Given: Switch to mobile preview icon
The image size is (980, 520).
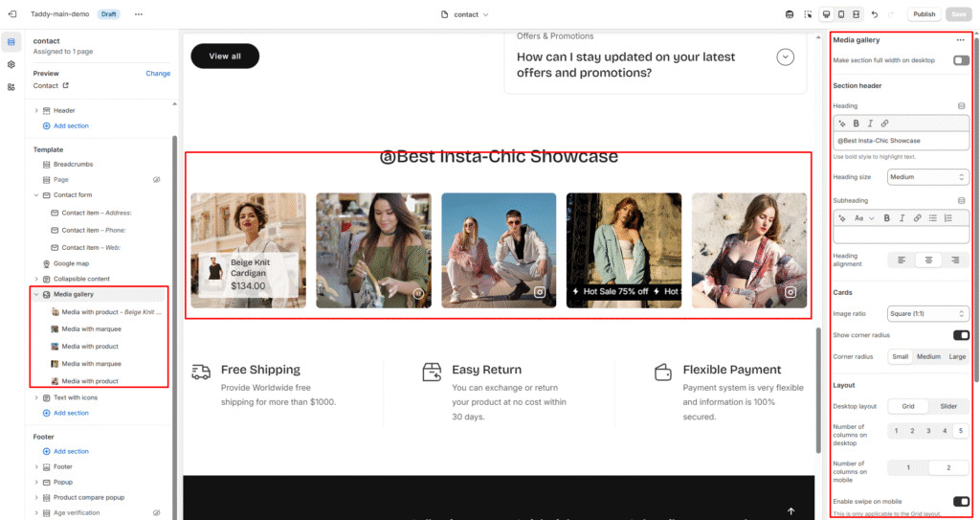Looking at the screenshot, I should coord(841,14).
